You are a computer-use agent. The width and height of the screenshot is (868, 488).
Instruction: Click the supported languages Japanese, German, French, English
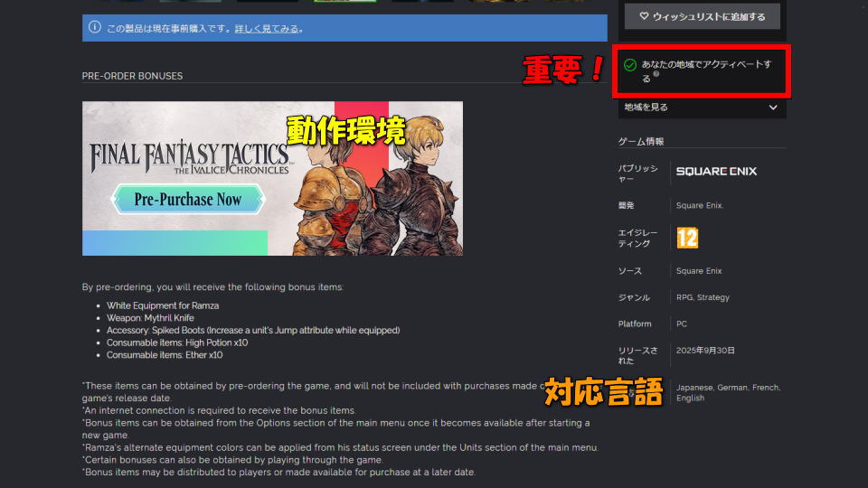(728, 392)
